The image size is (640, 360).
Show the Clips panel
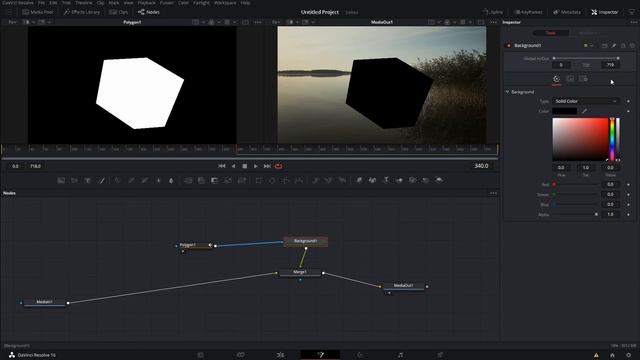click(118, 12)
